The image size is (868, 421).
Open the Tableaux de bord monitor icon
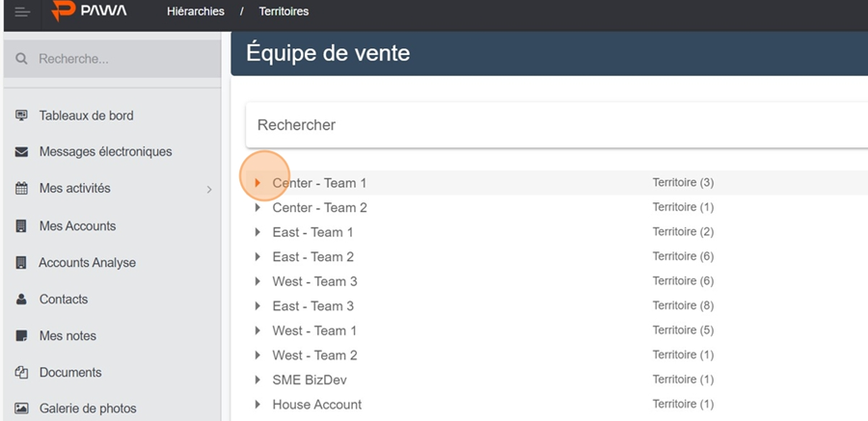point(21,116)
